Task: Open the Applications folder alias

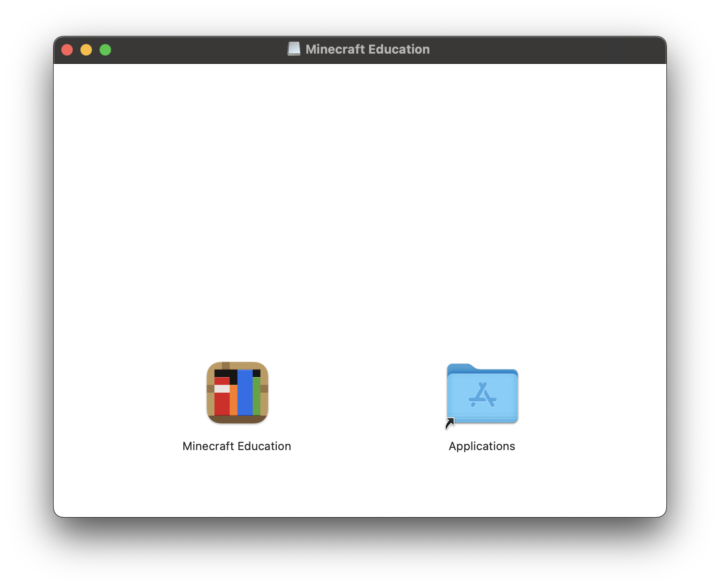Action: [x=482, y=394]
